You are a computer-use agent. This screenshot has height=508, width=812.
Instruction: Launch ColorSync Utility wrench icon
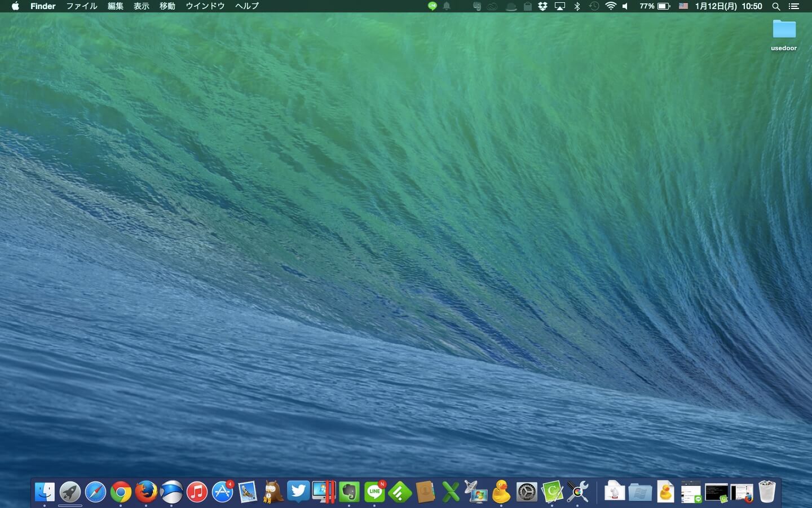577,492
